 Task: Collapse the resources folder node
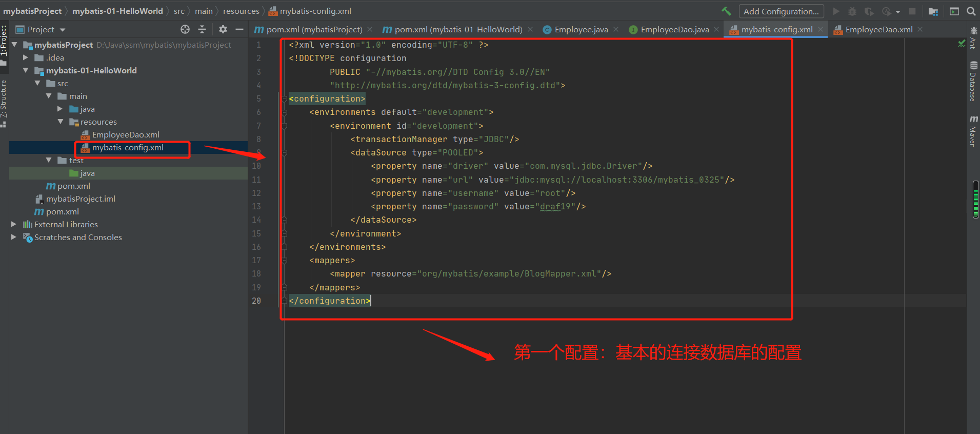(x=60, y=122)
